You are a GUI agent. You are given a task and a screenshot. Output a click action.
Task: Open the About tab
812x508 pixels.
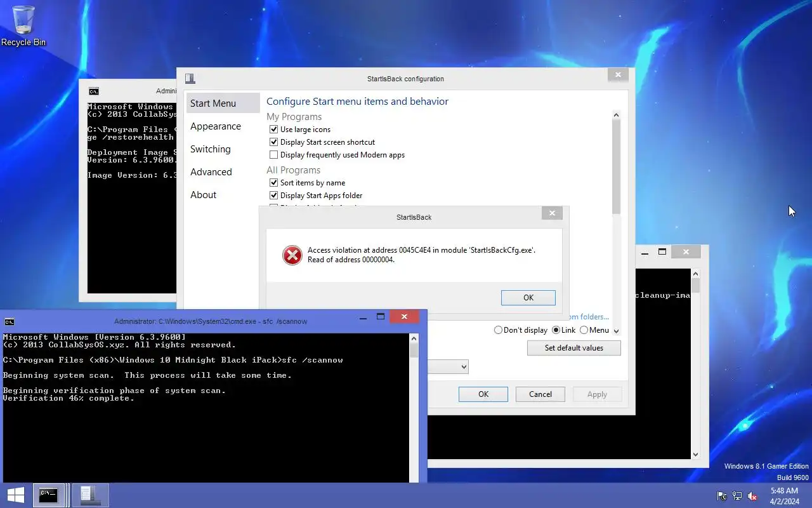tap(223, 195)
